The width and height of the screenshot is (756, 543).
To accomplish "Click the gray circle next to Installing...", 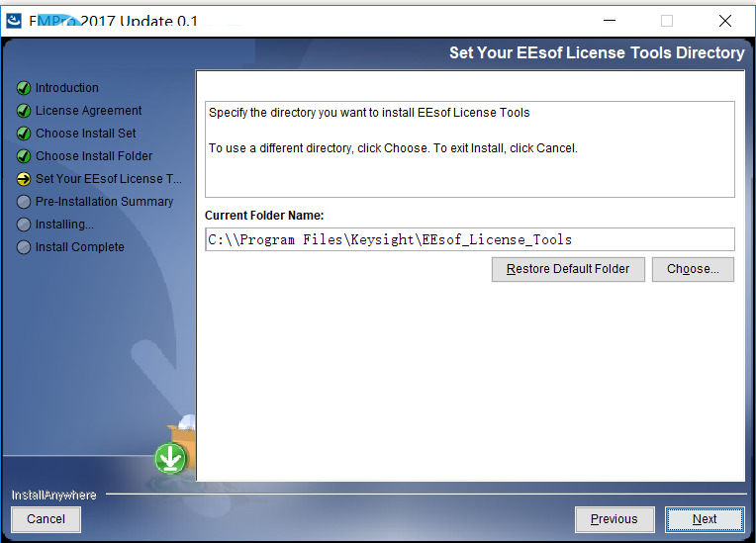I will click(23, 225).
